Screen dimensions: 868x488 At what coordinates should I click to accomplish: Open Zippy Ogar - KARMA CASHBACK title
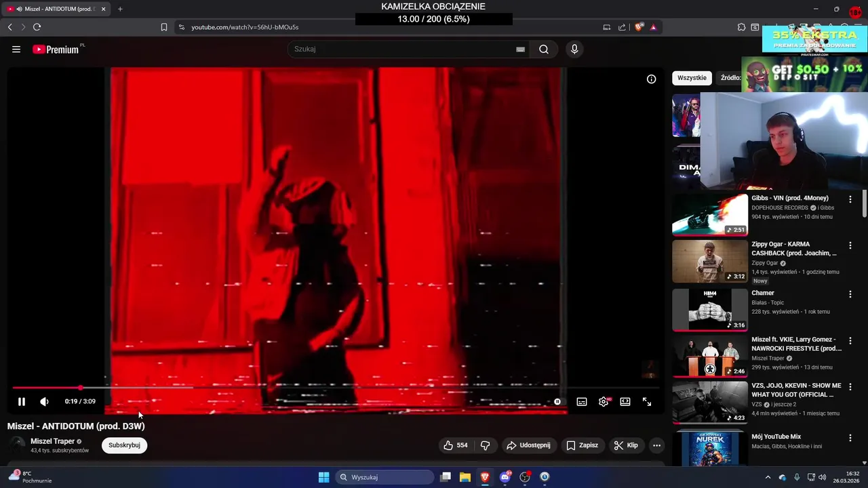pyautogui.click(x=794, y=249)
